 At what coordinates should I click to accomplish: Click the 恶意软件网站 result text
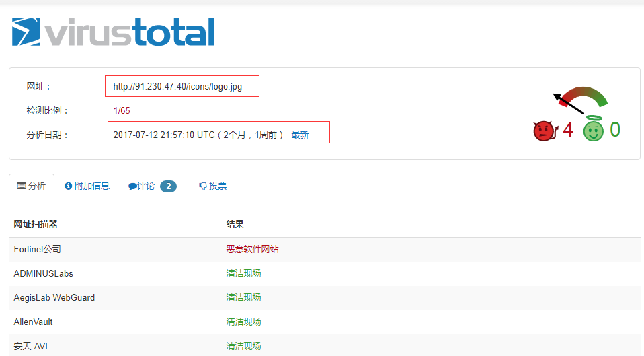click(x=252, y=249)
